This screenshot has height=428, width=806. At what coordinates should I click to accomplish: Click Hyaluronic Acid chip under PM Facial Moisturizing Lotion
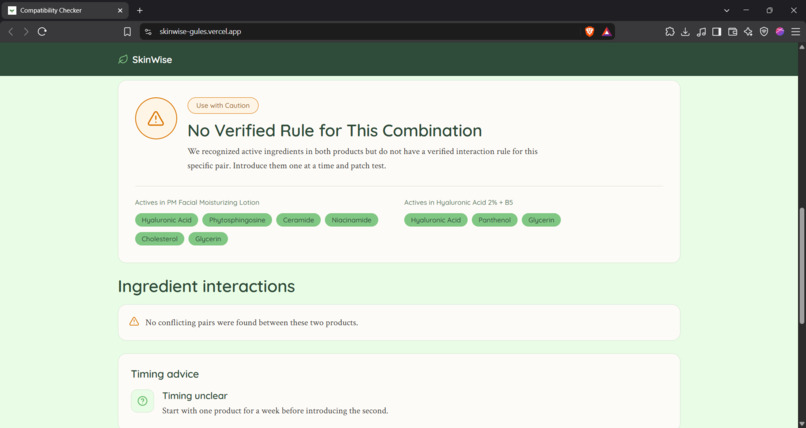(167, 220)
